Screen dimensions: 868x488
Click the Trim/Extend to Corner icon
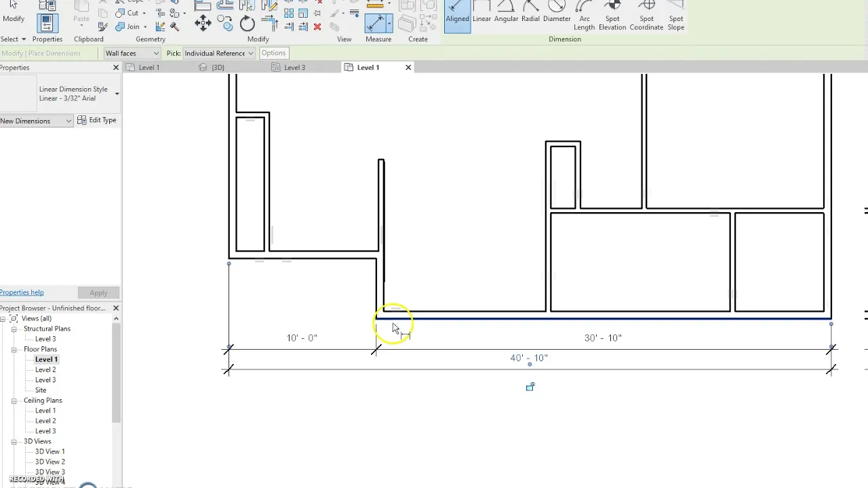tap(271, 22)
